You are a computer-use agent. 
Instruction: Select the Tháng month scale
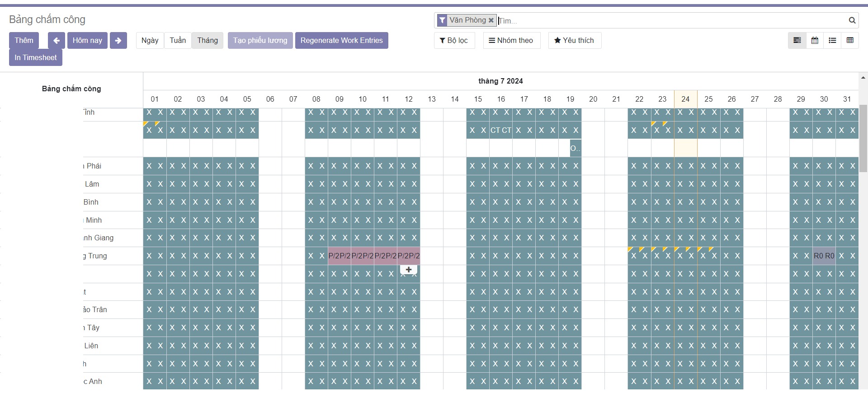click(208, 41)
